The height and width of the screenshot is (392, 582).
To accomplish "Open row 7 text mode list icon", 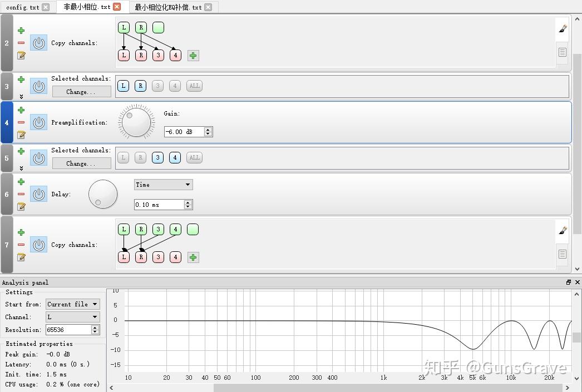I will (563, 254).
